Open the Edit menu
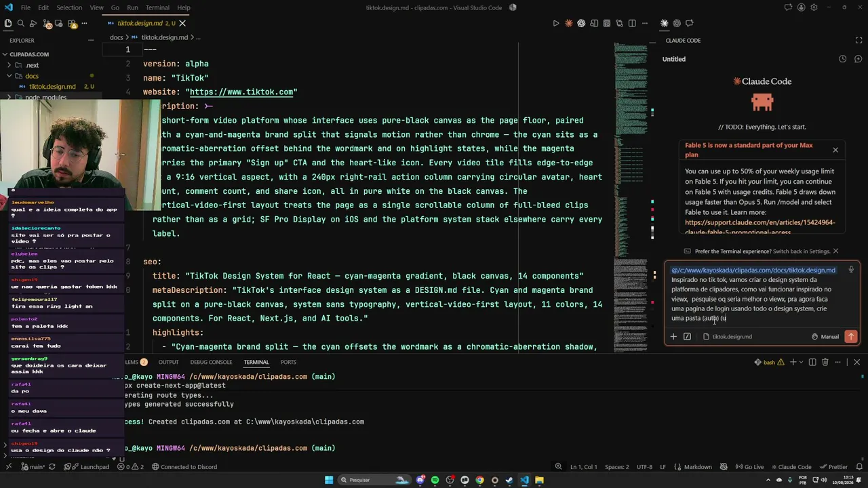868x488 pixels. (x=43, y=7)
